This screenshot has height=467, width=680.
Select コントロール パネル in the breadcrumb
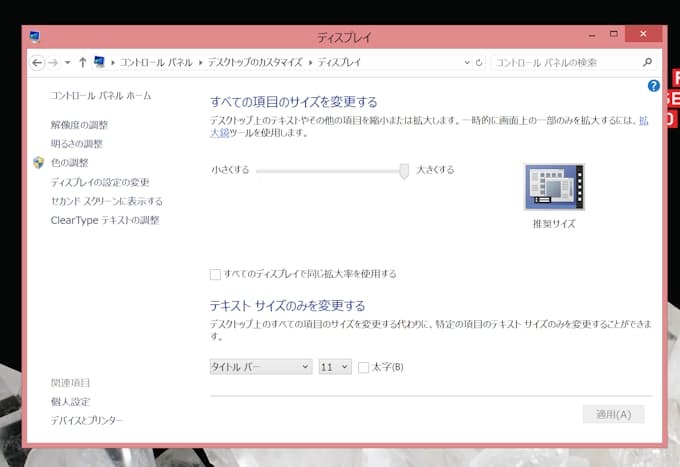(x=158, y=62)
